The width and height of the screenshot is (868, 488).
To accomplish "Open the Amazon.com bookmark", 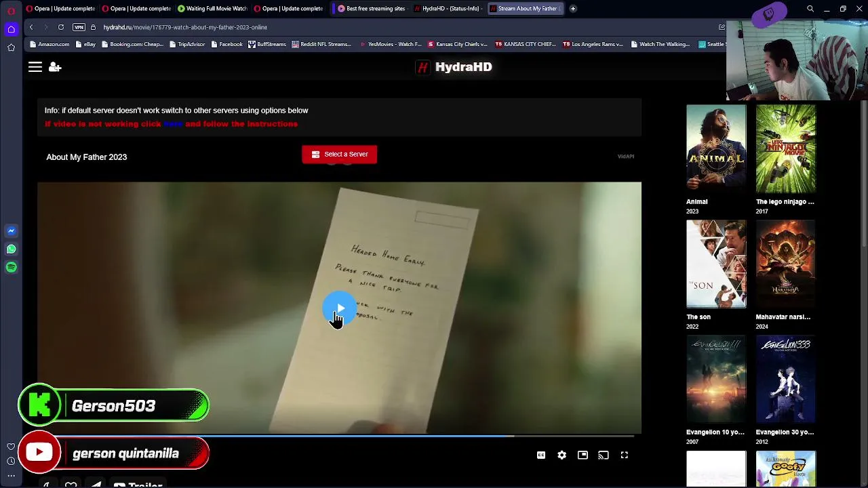I will pyautogui.click(x=50, y=45).
